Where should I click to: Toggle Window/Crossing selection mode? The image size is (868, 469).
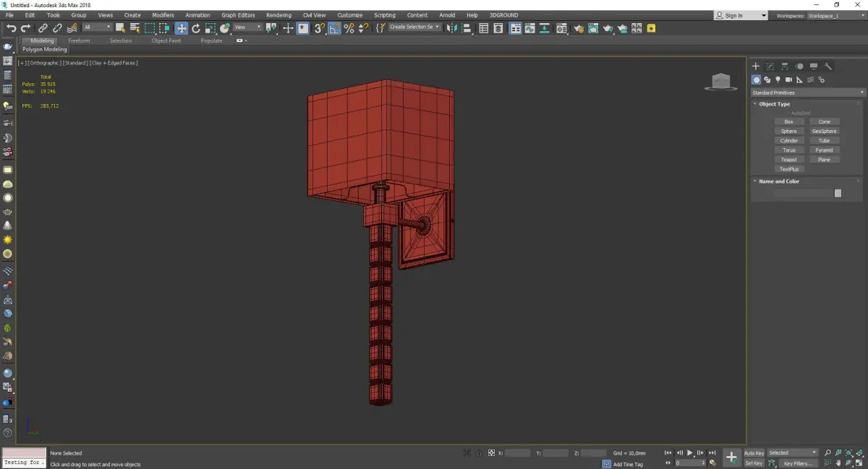coord(165,28)
